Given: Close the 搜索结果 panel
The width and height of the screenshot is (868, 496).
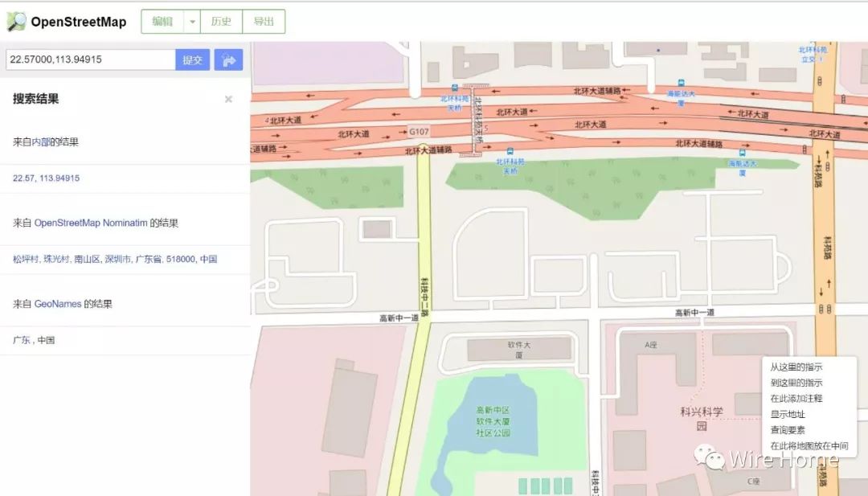Looking at the screenshot, I should (228, 99).
